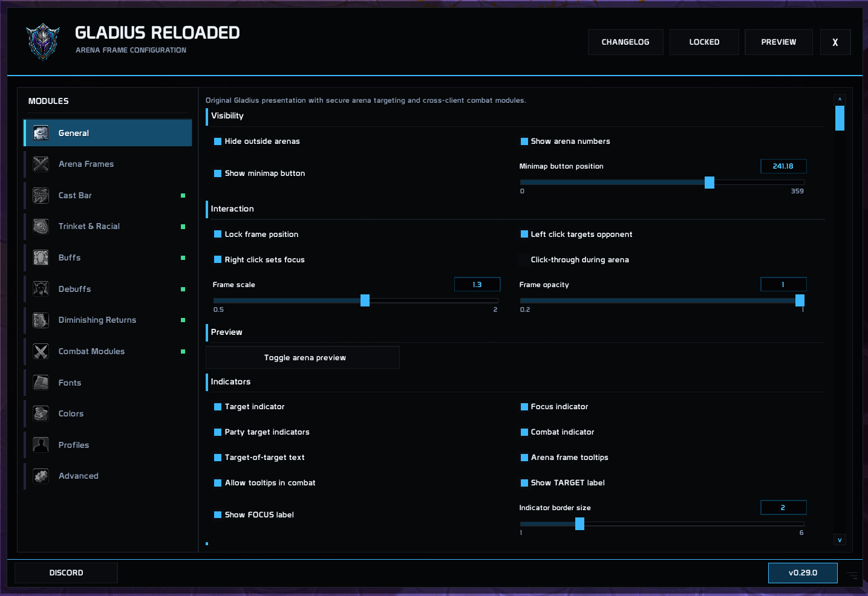Toggle Allow tooltips in combat

point(218,483)
